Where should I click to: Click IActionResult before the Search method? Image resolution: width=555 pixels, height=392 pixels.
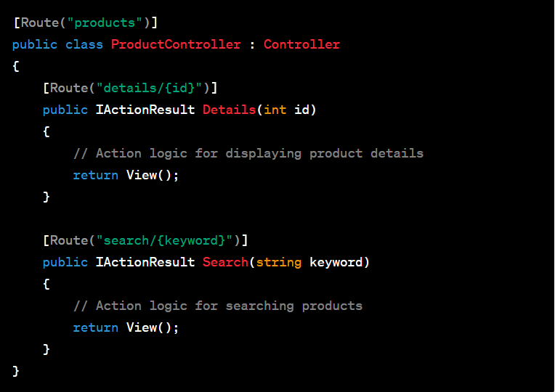click(145, 262)
